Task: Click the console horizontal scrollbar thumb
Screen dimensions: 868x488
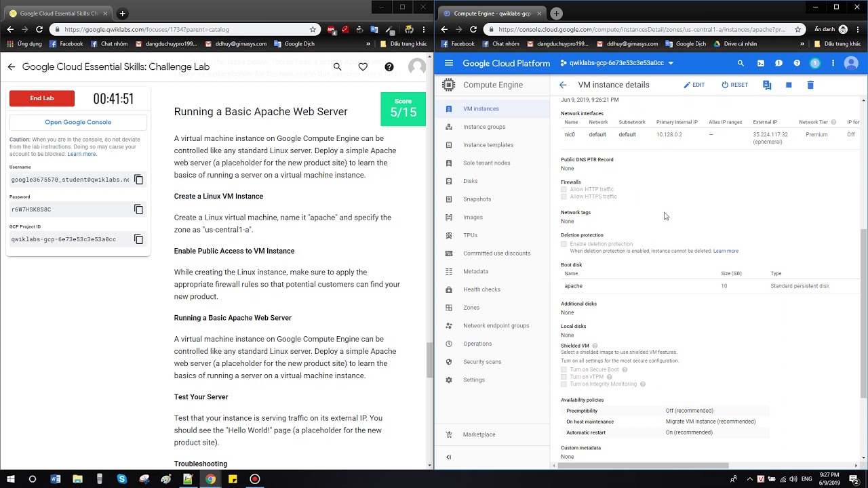Action: [x=645, y=466]
